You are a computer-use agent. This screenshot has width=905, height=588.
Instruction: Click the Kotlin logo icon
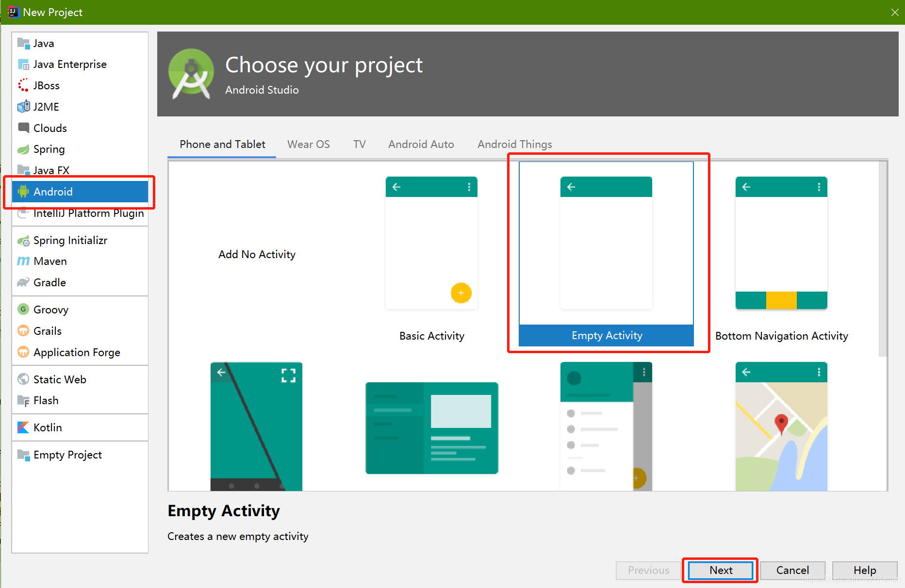(23, 427)
